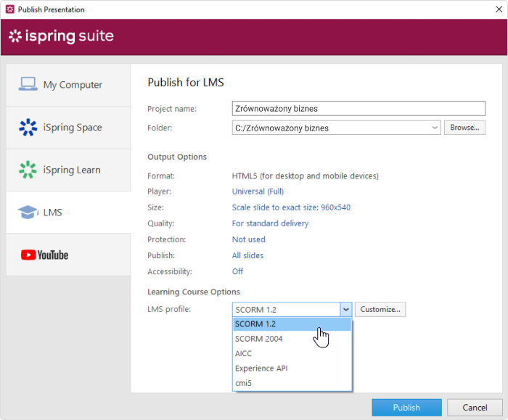Click the iSpring Space blue logo icon

pos(28,127)
